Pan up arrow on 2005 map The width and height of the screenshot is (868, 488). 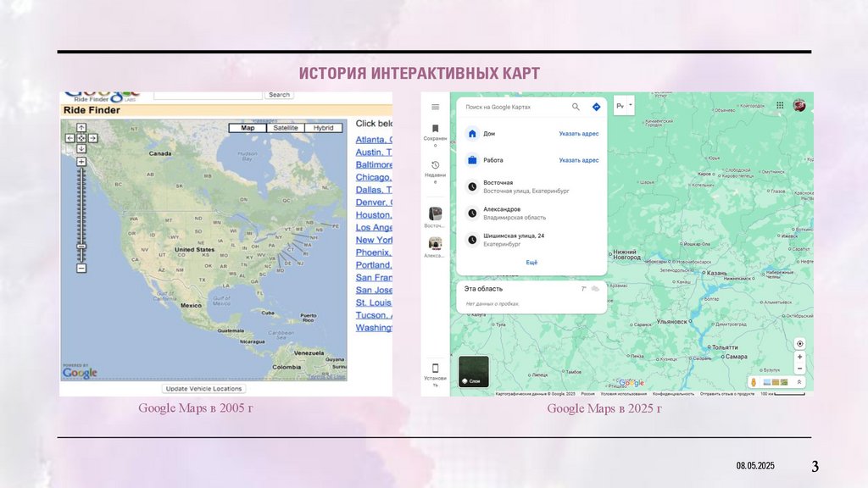(81, 127)
